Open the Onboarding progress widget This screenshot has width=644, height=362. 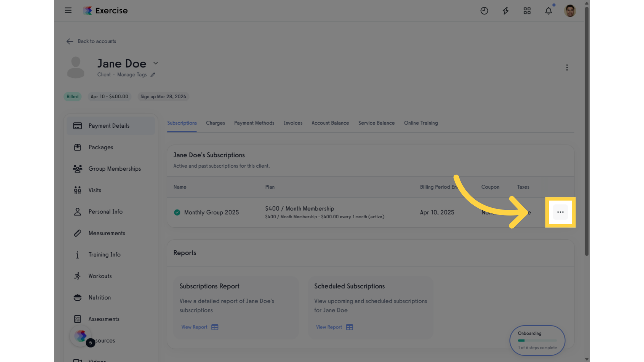[x=537, y=340]
